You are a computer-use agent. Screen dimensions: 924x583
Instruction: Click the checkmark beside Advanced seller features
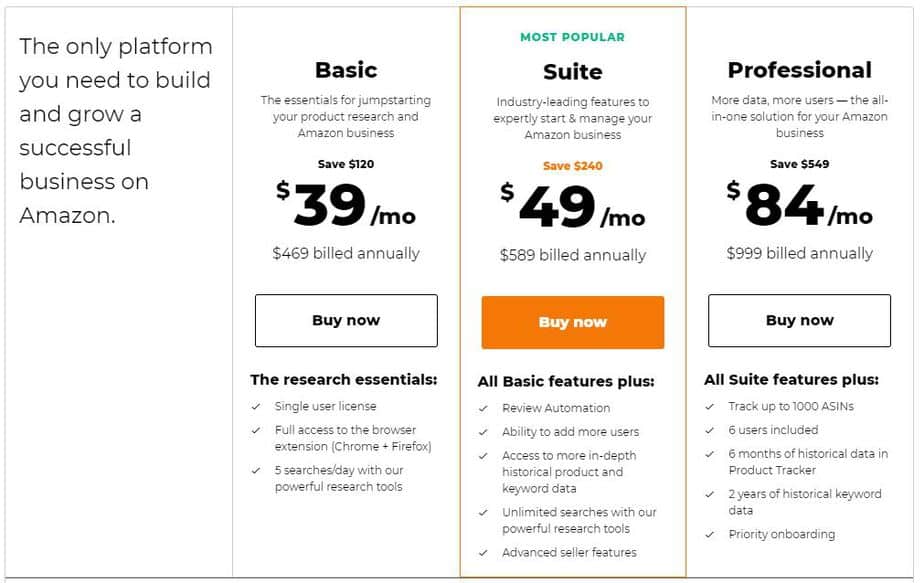tap(483, 552)
